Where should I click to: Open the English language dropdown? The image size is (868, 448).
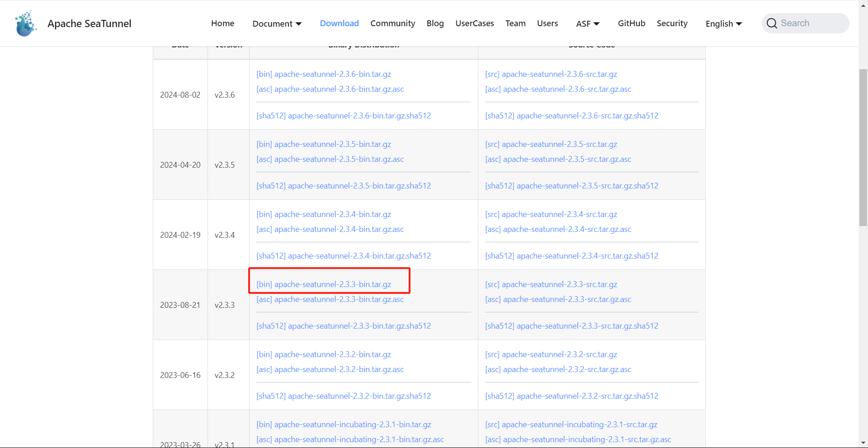(x=724, y=24)
